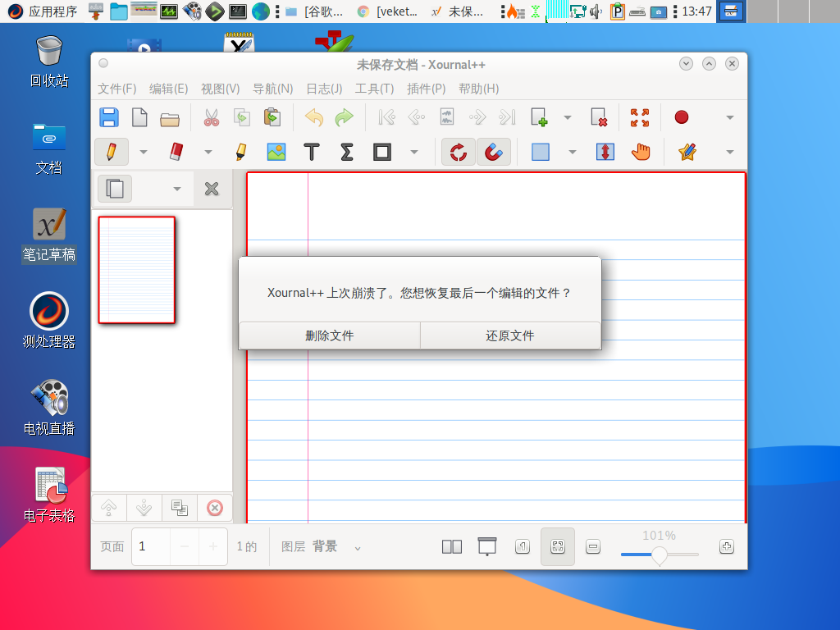The height and width of the screenshot is (630, 840).
Task: Set zoom to 100% icon
Action: [523, 547]
